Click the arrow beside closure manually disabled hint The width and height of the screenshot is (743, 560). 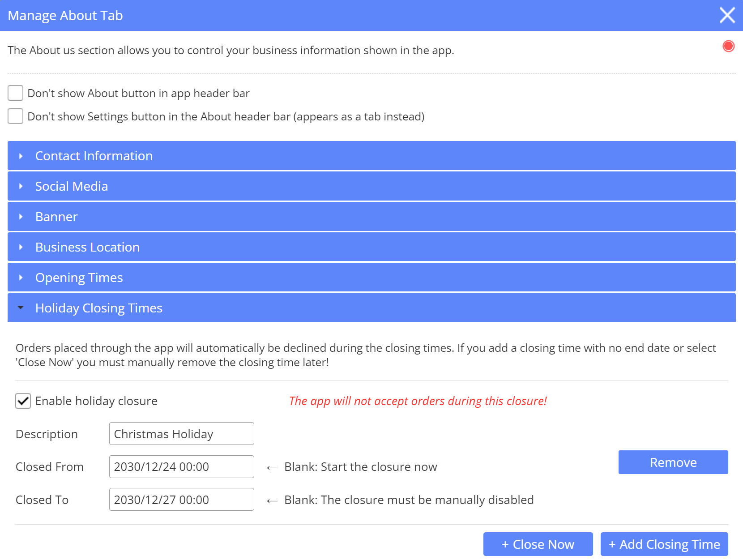click(x=272, y=500)
